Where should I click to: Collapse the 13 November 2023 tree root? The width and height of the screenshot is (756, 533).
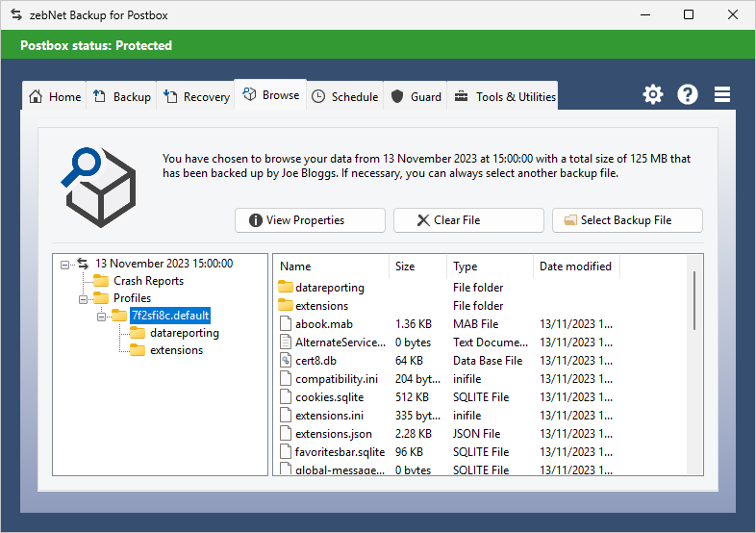coord(65,264)
